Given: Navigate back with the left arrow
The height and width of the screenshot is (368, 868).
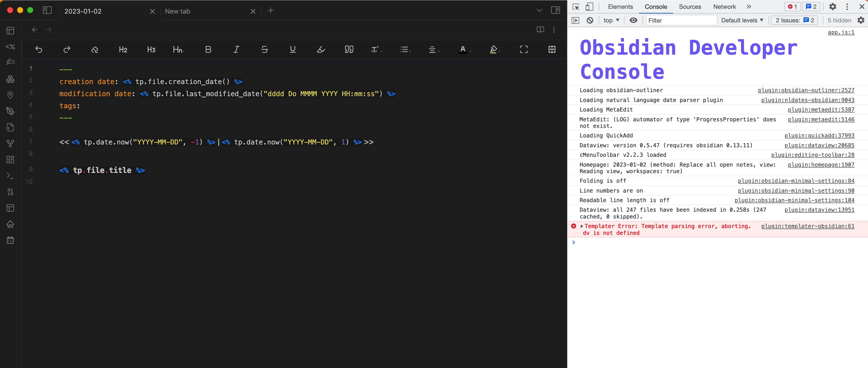Looking at the screenshot, I should pyautogui.click(x=34, y=30).
